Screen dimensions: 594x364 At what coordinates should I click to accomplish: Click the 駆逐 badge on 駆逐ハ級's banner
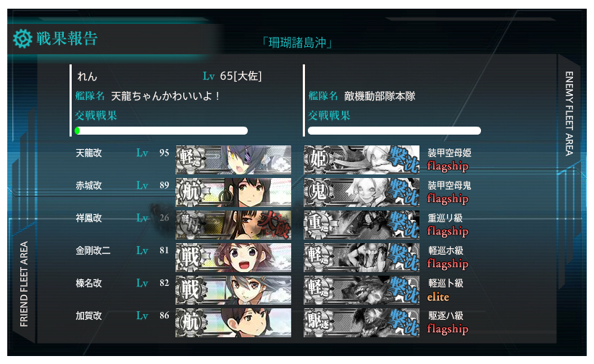click(x=319, y=321)
